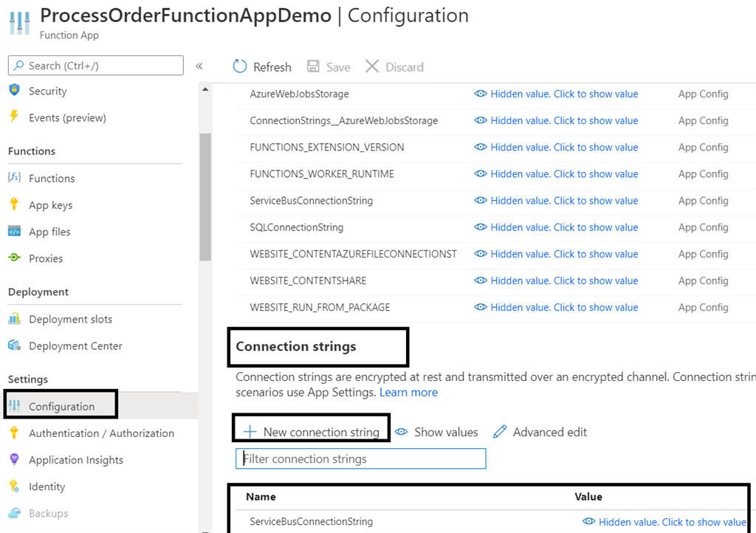Toggle Show values for connection strings
Screen dimensions: 756x533
click(x=437, y=432)
